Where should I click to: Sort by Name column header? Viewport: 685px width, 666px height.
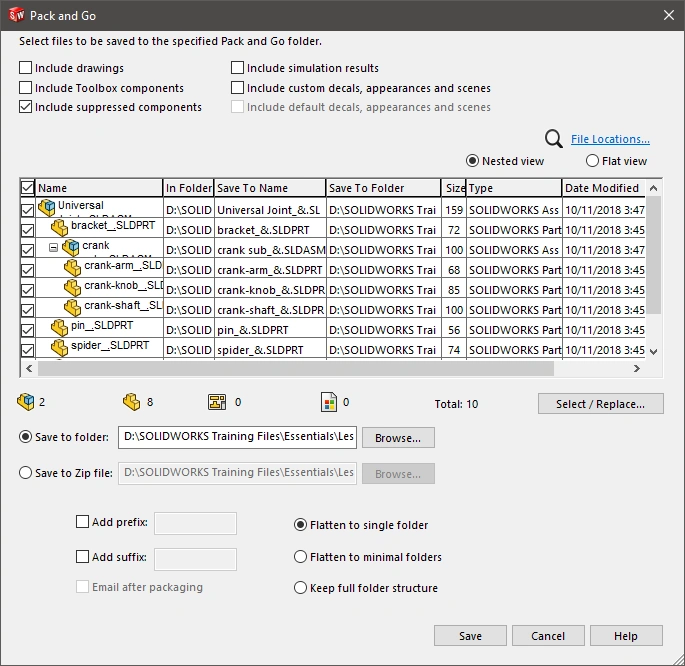point(99,188)
